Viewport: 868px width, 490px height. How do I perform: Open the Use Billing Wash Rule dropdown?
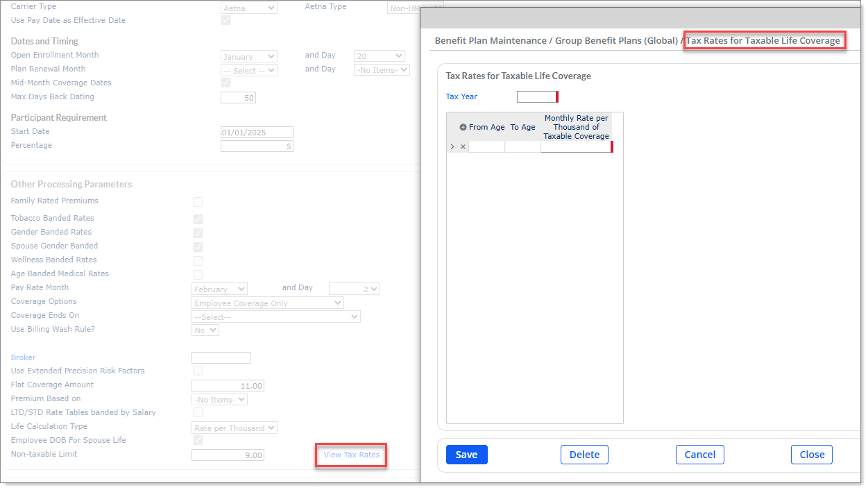tap(205, 331)
